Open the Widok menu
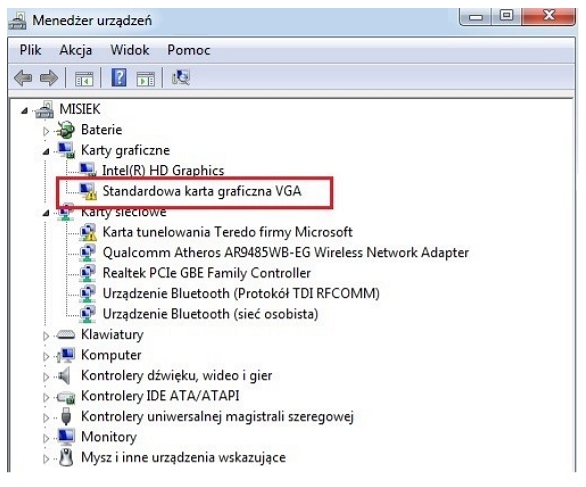The height and width of the screenshot is (487, 586). (130, 50)
